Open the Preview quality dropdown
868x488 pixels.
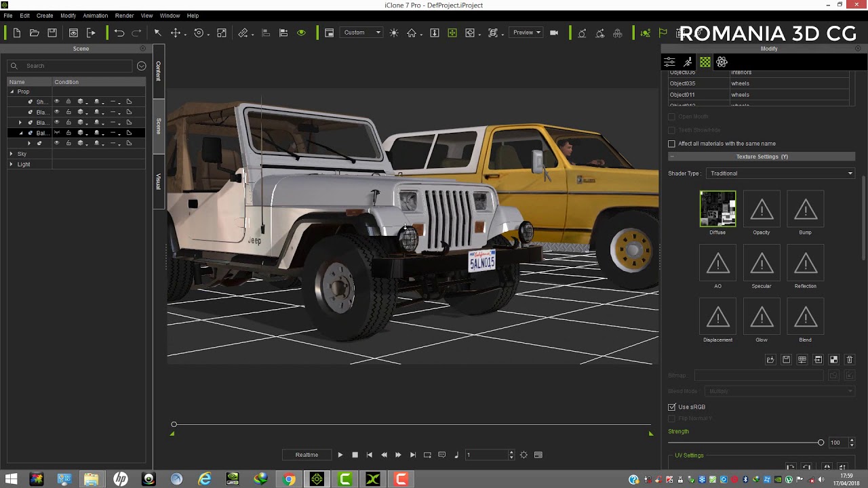(x=526, y=33)
